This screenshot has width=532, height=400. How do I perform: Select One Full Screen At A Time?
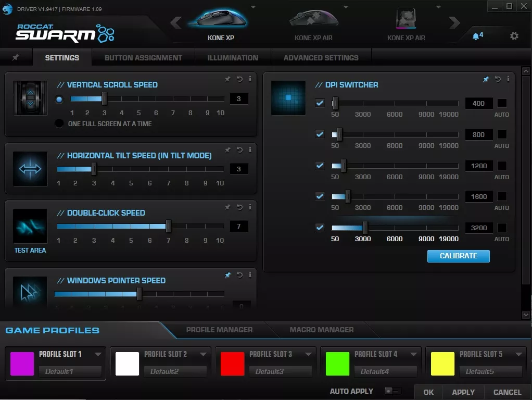pos(59,123)
